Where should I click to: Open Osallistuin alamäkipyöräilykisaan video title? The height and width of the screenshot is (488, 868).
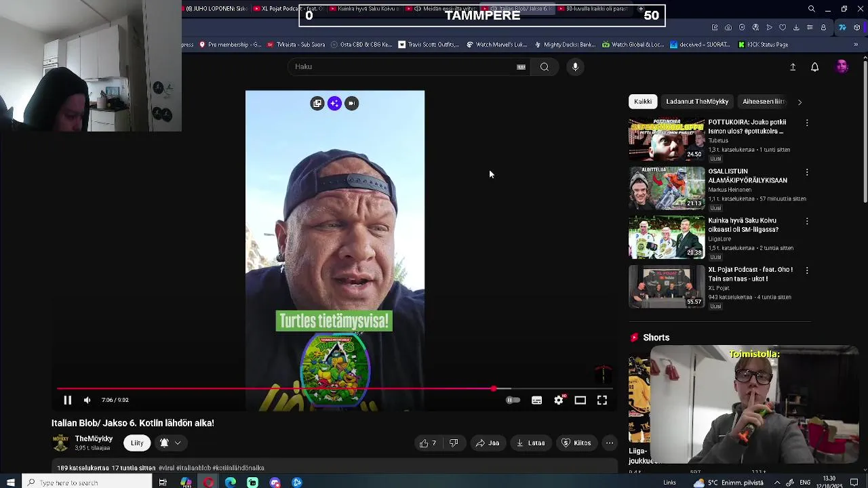(747, 176)
